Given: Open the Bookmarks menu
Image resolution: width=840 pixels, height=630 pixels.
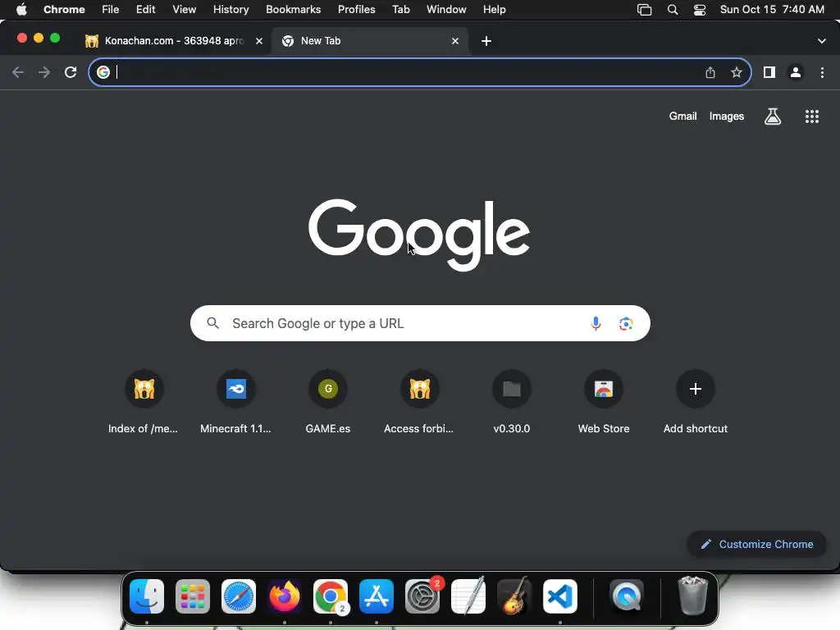Looking at the screenshot, I should [x=294, y=10].
